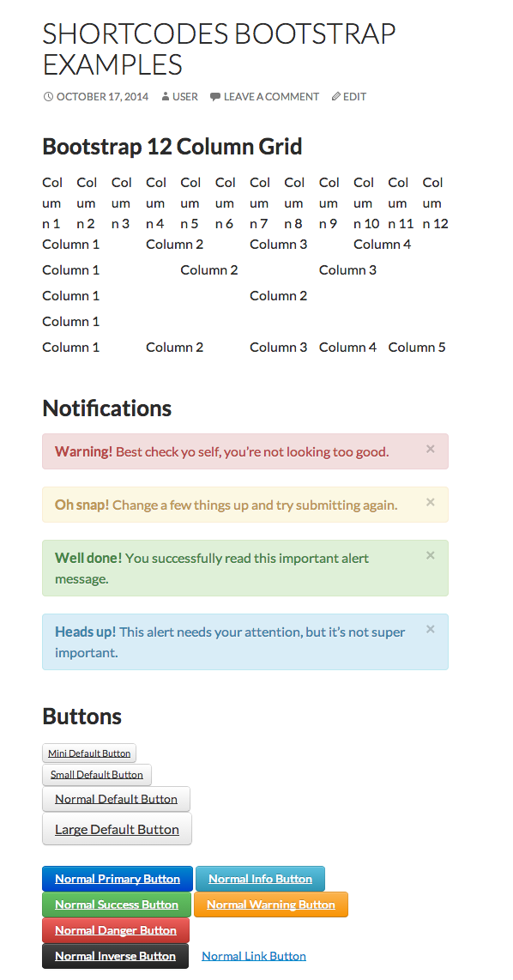Viewport: 513px width, 980px height.
Task: Click the blue Normal Primary Button
Action: 118,879
